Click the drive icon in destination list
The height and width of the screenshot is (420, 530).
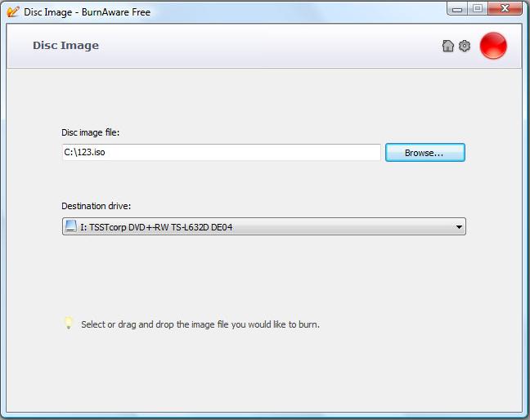pos(70,226)
